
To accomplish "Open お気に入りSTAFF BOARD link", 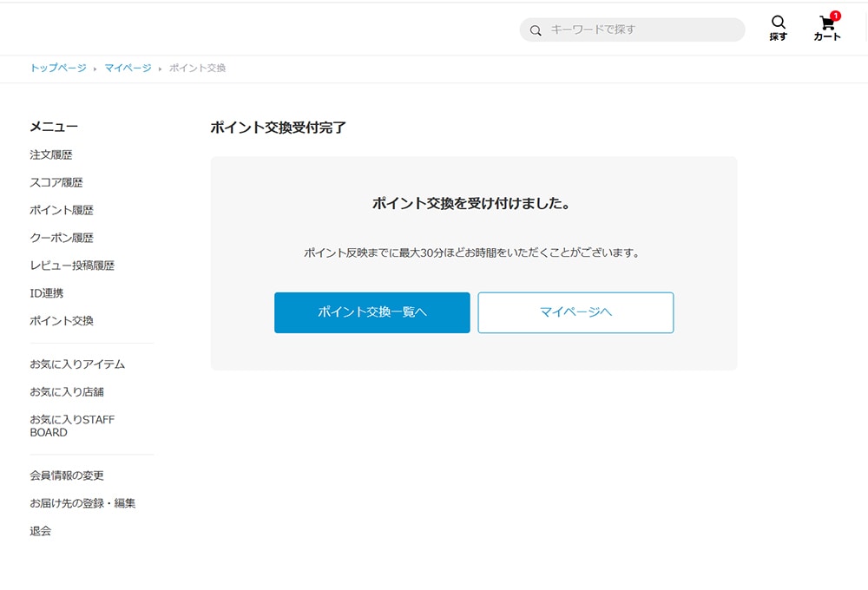I will tap(72, 426).
